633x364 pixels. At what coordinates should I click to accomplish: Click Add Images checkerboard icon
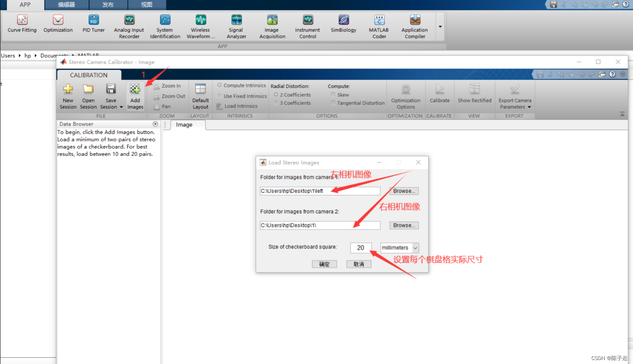135,88
